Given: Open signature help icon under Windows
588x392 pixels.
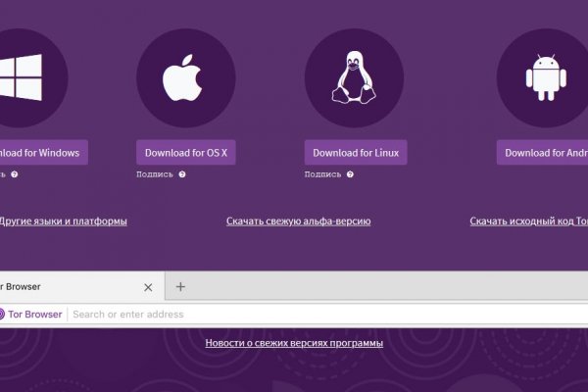Looking at the screenshot, I should click(15, 174).
